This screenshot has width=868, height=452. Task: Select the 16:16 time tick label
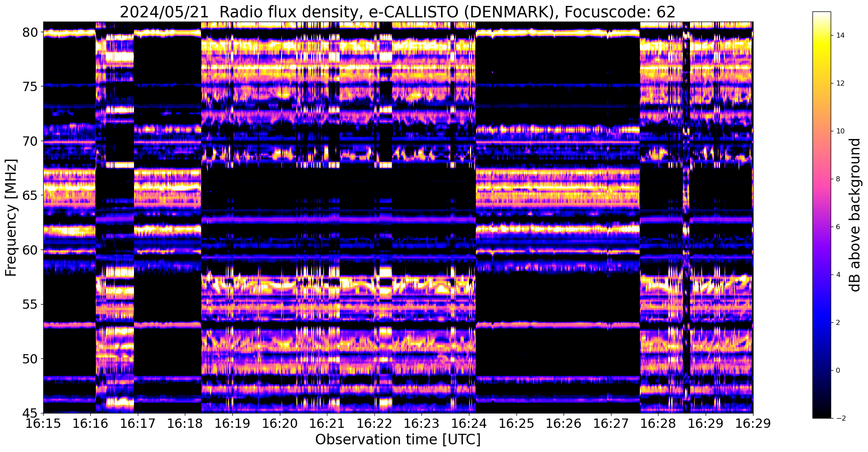[90, 424]
